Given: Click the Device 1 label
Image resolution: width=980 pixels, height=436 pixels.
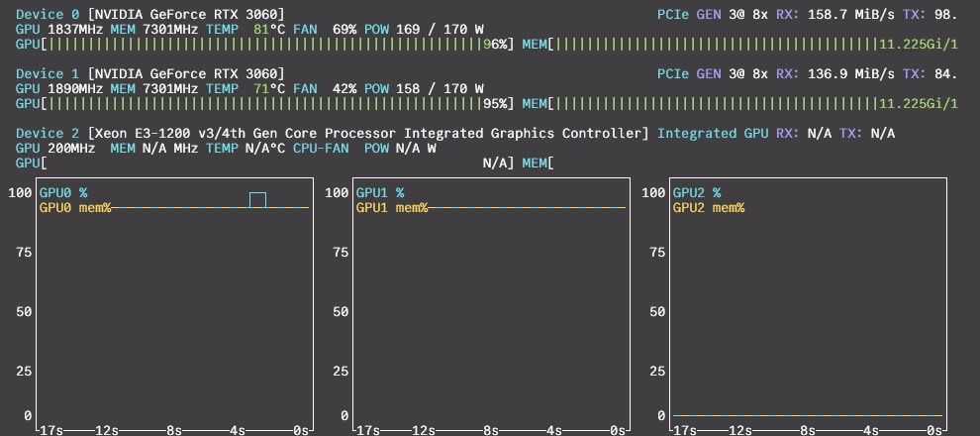Looking at the screenshot, I should click(x=48, y=73).
